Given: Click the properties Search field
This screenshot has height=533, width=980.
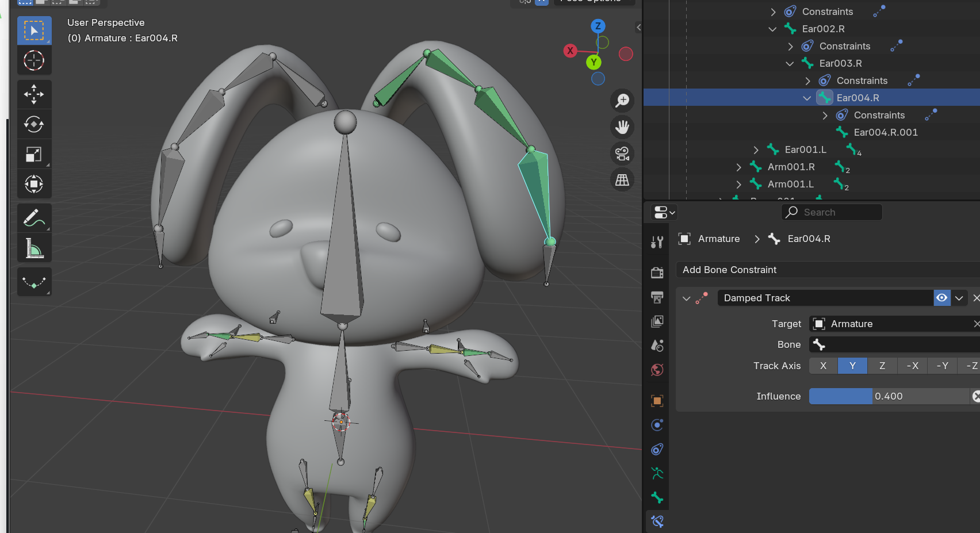Looking at the screenshot, I should (831, 212).
